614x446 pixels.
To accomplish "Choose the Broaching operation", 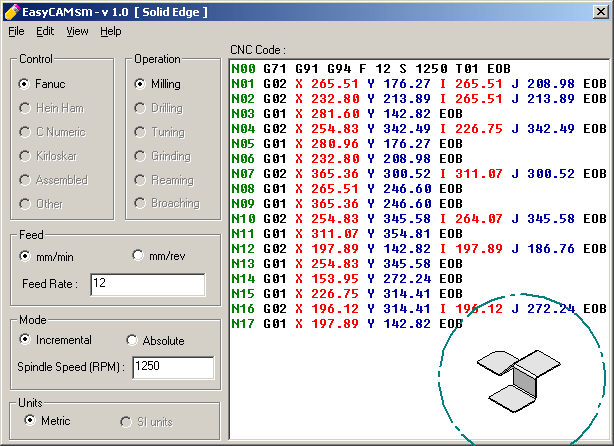I will coord(167,203).
